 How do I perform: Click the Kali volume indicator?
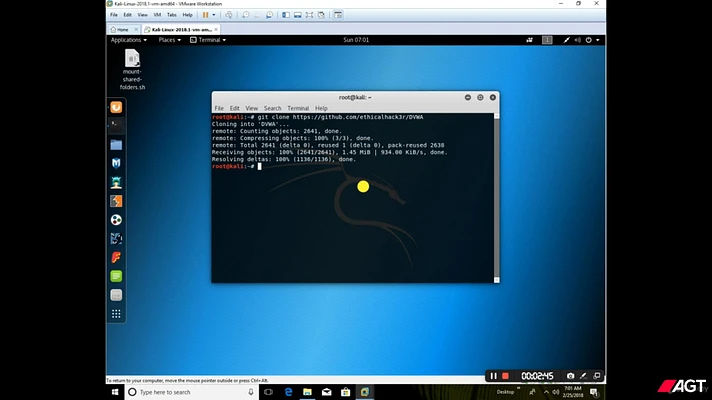point(578,40)
